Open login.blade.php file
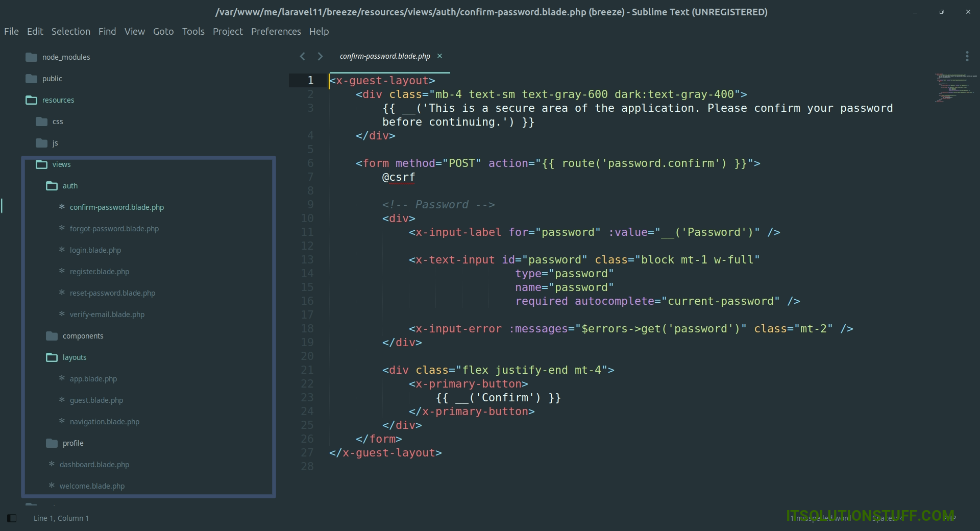 pyautogui.click(x=95, y=250)
